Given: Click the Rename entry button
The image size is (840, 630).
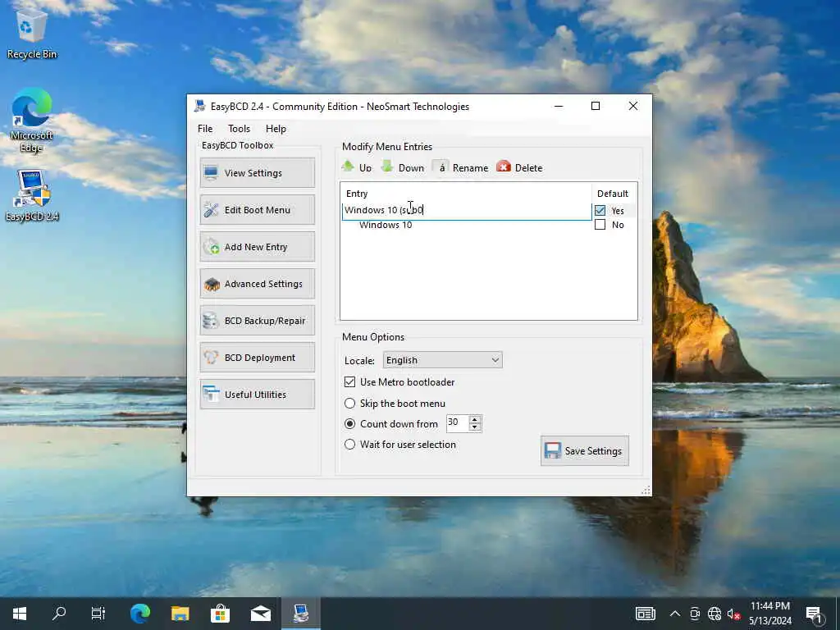Looking at the screenshot, I should pos(460,167).
